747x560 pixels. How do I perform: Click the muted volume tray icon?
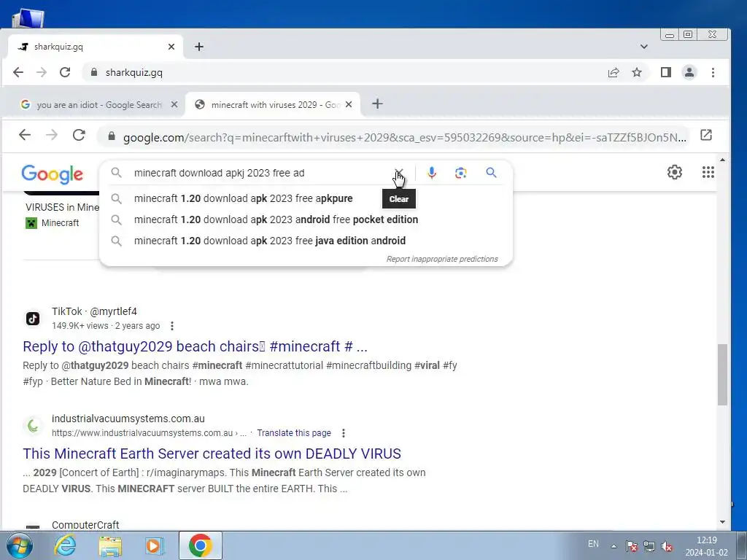[667, 546]
